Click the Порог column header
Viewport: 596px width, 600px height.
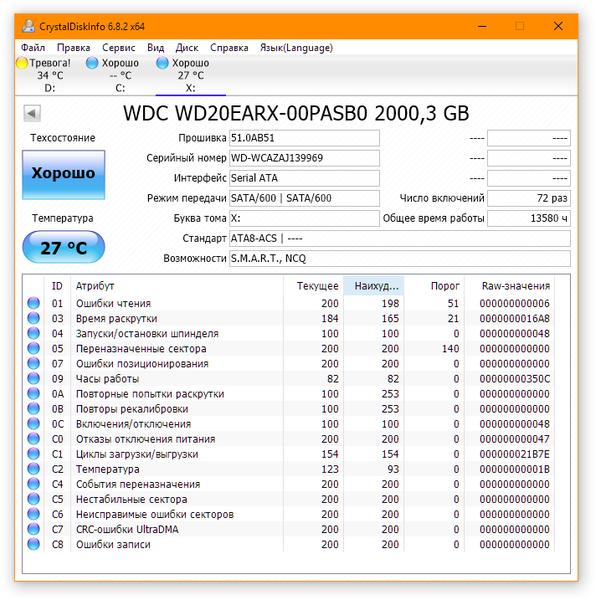(434, 286)
